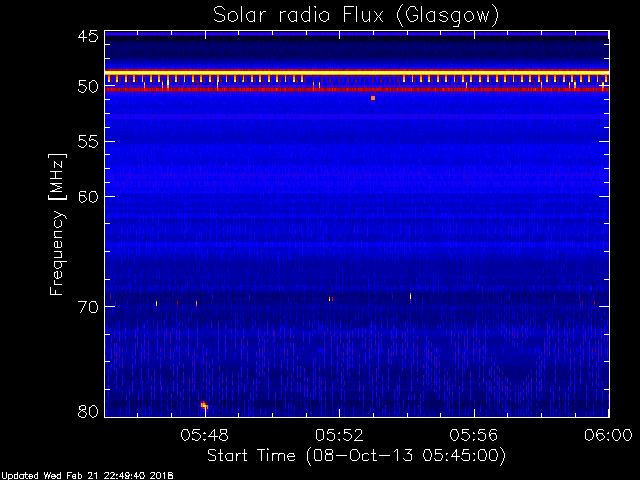This screenshot has height=480, width=640.
Task: Click the 45 frequency tick label
Action: coord(88,37)
